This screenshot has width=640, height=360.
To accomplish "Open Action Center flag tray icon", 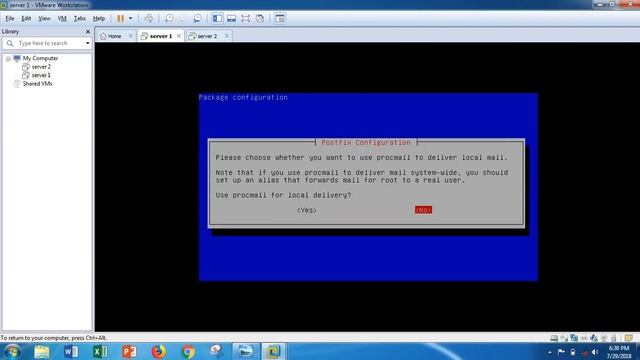I will coord(561,352).
